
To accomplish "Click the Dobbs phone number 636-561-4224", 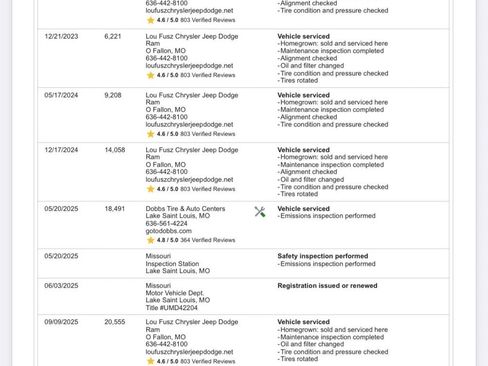I will [166, 223].
